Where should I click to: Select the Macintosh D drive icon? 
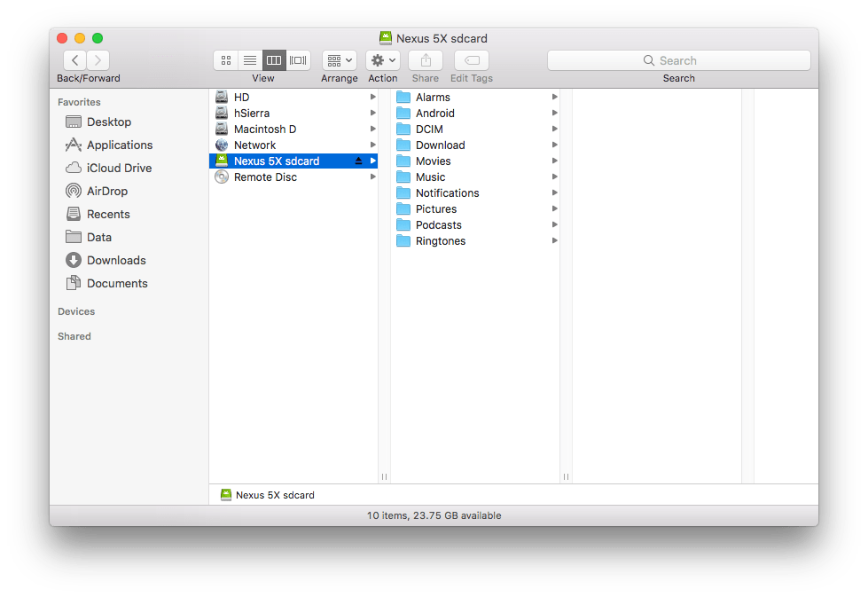[x=222, y=129]
